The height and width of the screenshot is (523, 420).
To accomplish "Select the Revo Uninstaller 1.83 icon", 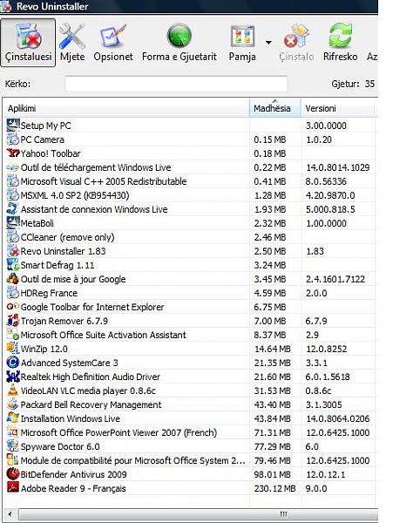I will point(13,251).
